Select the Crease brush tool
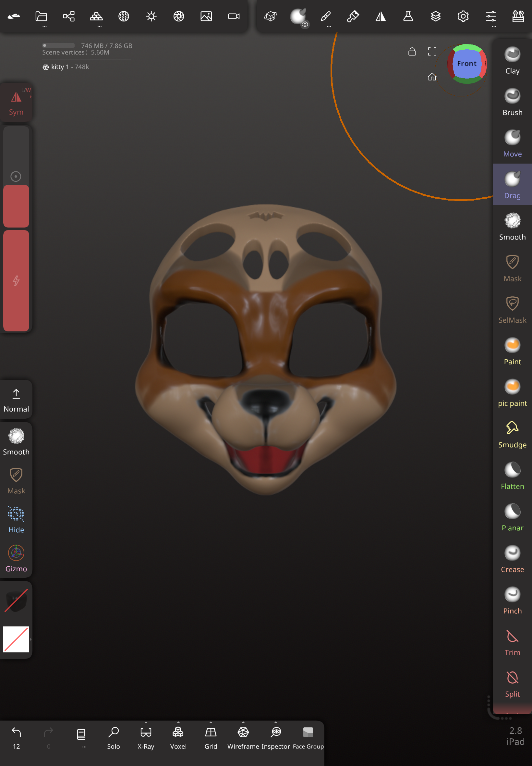 [x=512, y=559]
